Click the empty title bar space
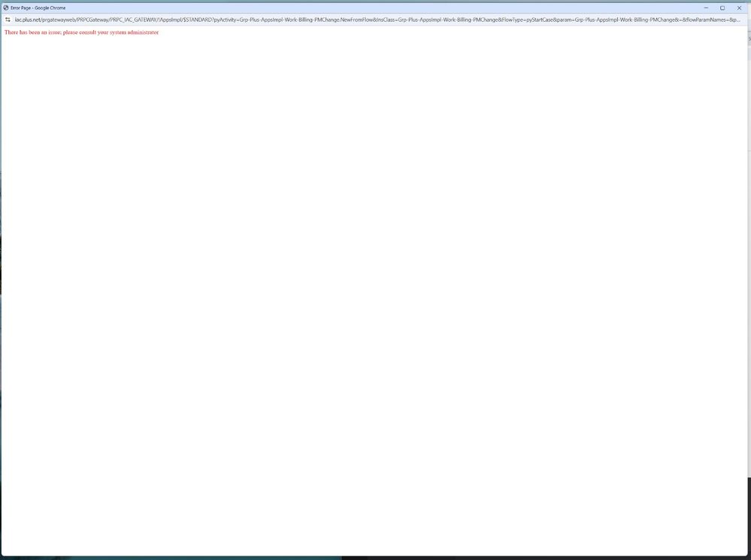Screen dimensions: 751x560 (376, 8)
